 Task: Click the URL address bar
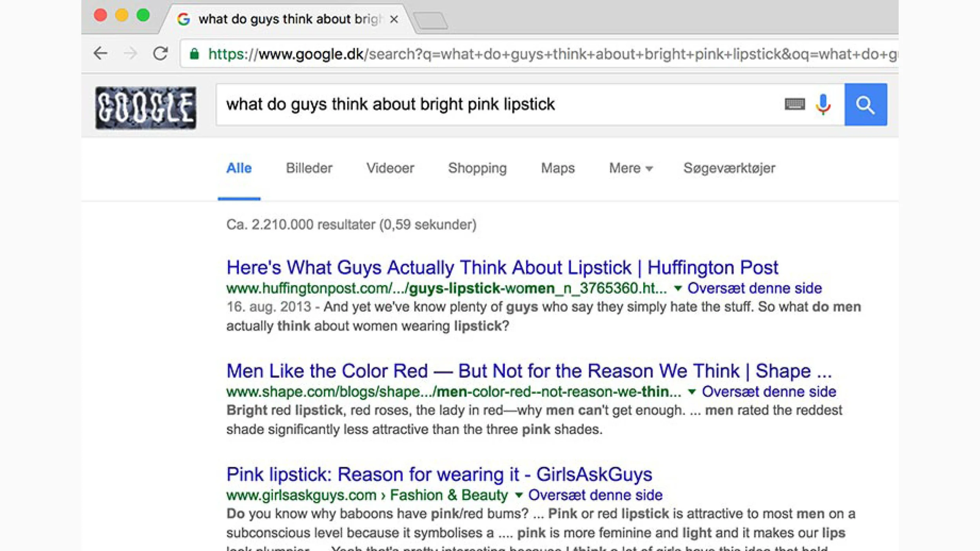tap(539, 54)
